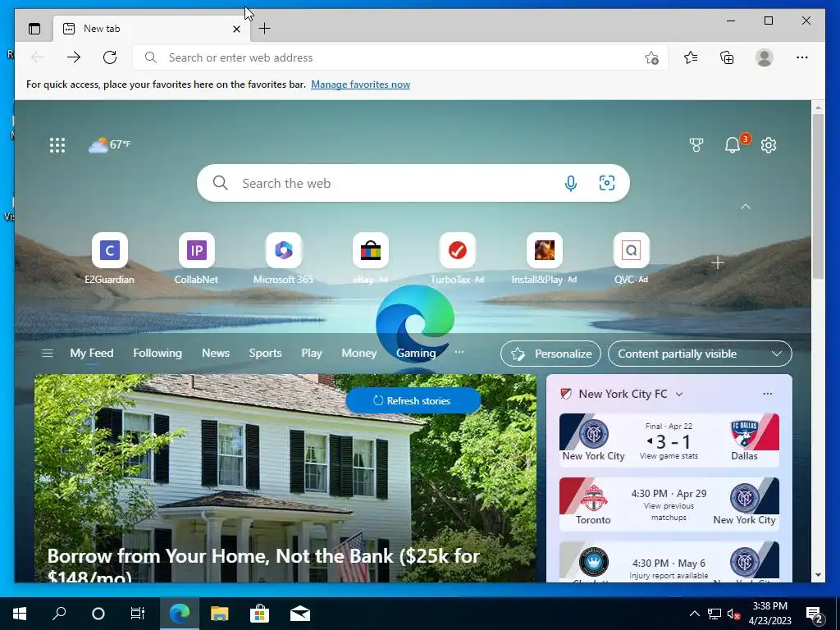The image size is (840, 630).
Task: Expand the New York City FC team dropdown
Action: [679, 395]
